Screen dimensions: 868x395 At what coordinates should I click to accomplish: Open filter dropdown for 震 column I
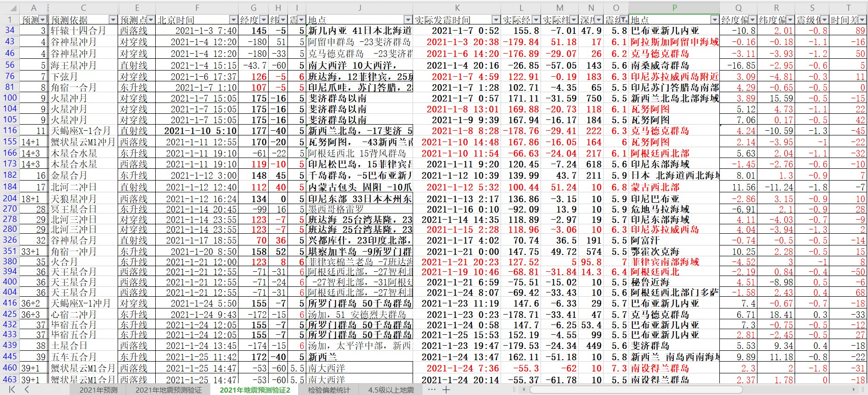pos(301,20)
